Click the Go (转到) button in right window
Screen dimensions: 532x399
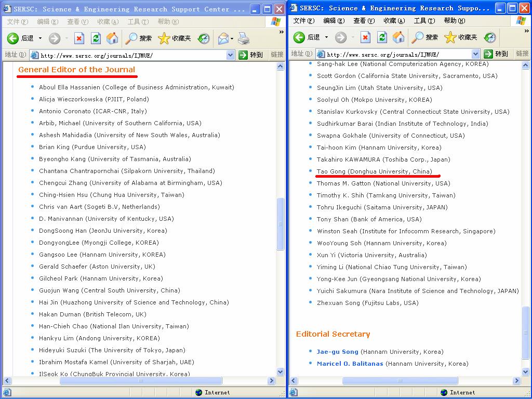(x=496, y=54)
